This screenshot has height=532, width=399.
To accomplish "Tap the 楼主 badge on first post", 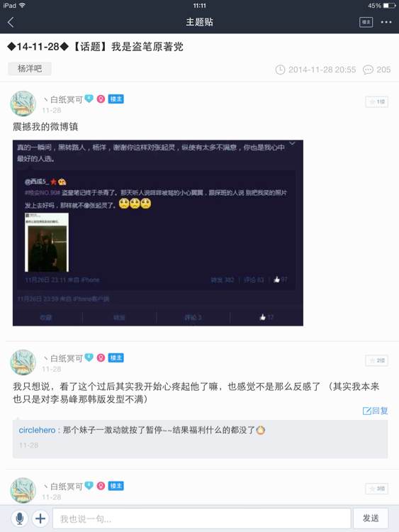I will click(116, 99).
